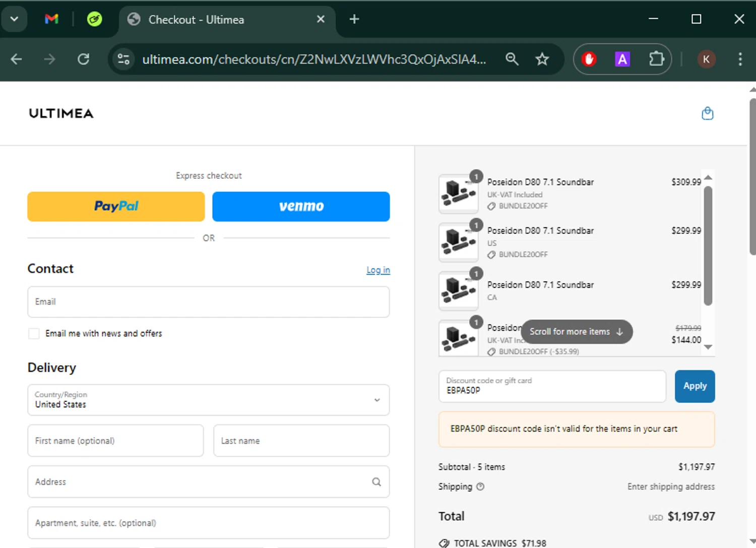
Task: Focus the Address field
Action: click(209, 482)
